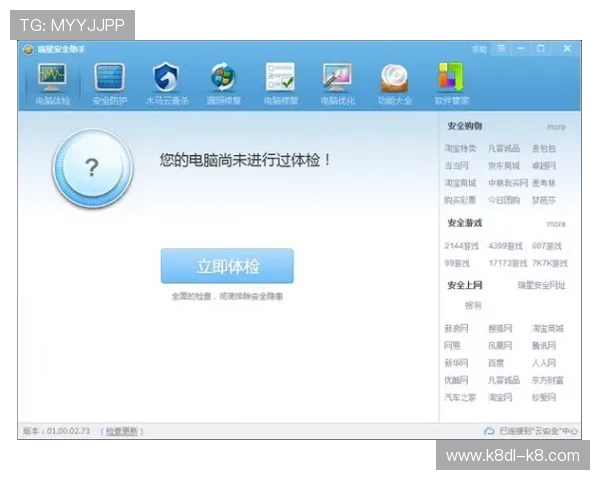This screenshot has height=480, width=600.
Task: Open the 木马云查杀 shield icon
Action: 166,84
